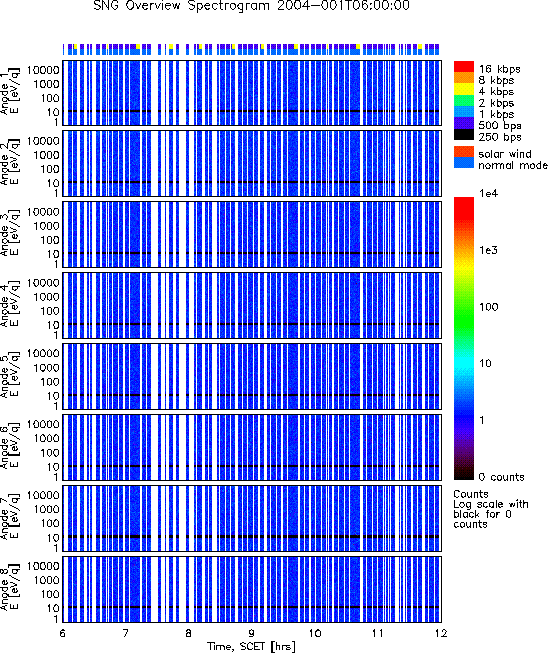Viewport: 548px width, 653px height.
Task: Click the 'Anode 3 E [eV/q]' axis label
Action: coord(10,234)
